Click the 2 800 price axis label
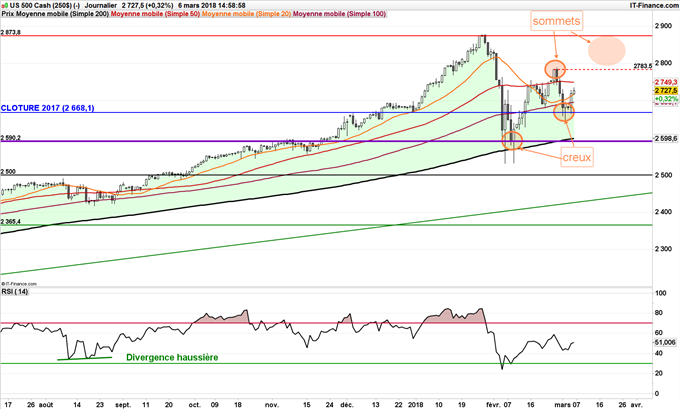Screen dimensions: 680x409 pos(664,63)
